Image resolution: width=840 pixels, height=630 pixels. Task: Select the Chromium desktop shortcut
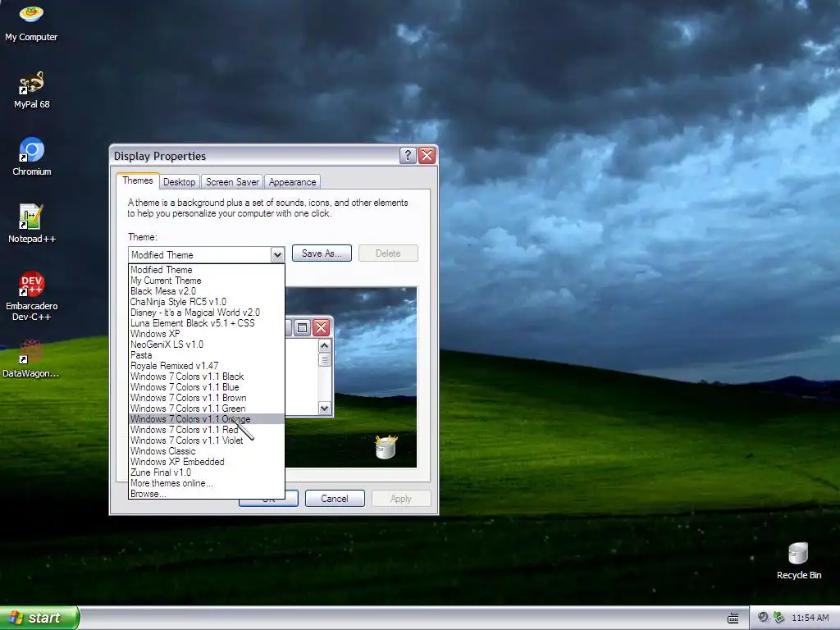point(32,157)
